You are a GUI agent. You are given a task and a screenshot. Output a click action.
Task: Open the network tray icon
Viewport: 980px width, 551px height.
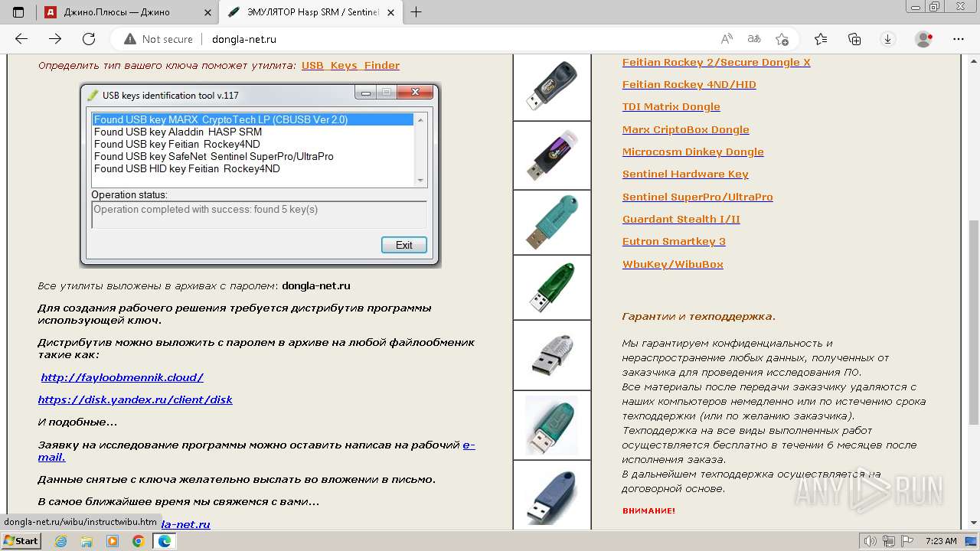[x=889, y=541]
